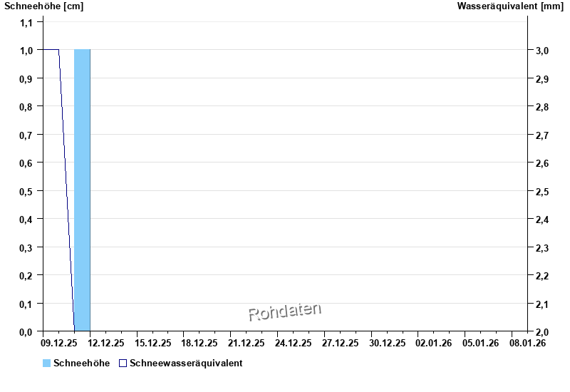Click the 12.12.25 date label

[106, 343]
